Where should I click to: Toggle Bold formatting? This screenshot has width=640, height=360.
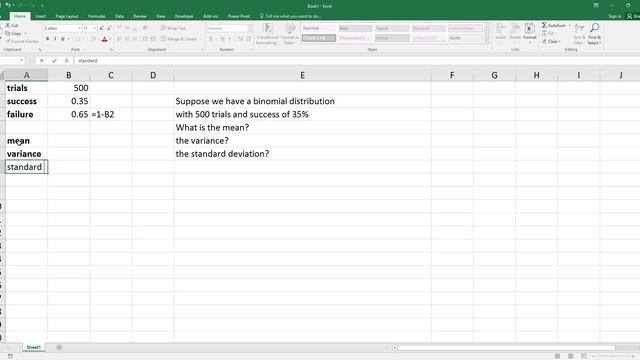[47, 39]
